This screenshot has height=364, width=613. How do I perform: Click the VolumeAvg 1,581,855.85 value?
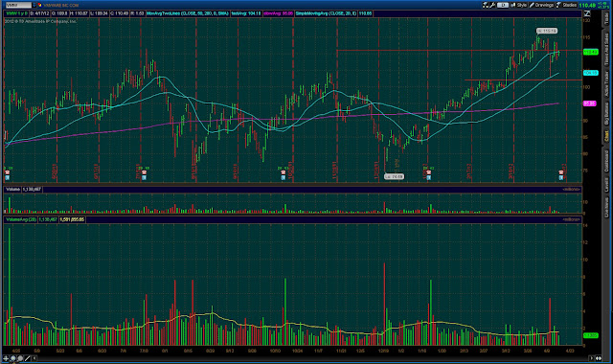point(72,219)
